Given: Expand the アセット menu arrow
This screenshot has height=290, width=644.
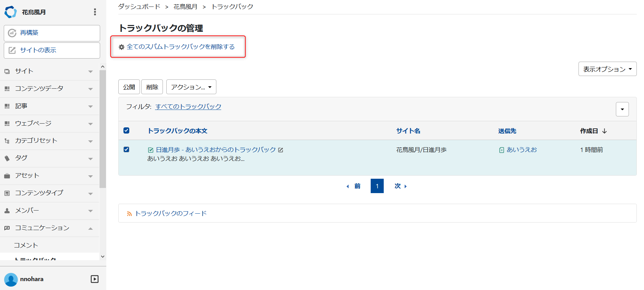Looking at the screenshot, I should [x=91, y=176].
